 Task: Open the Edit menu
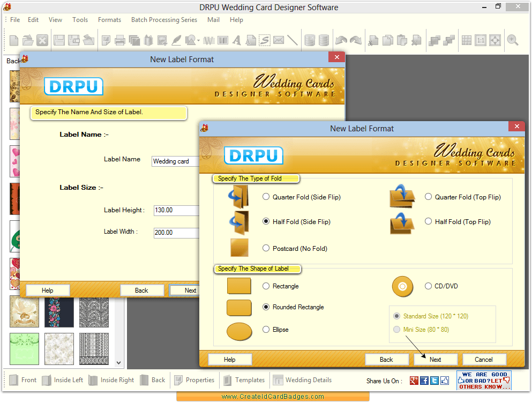click(33, 20)
